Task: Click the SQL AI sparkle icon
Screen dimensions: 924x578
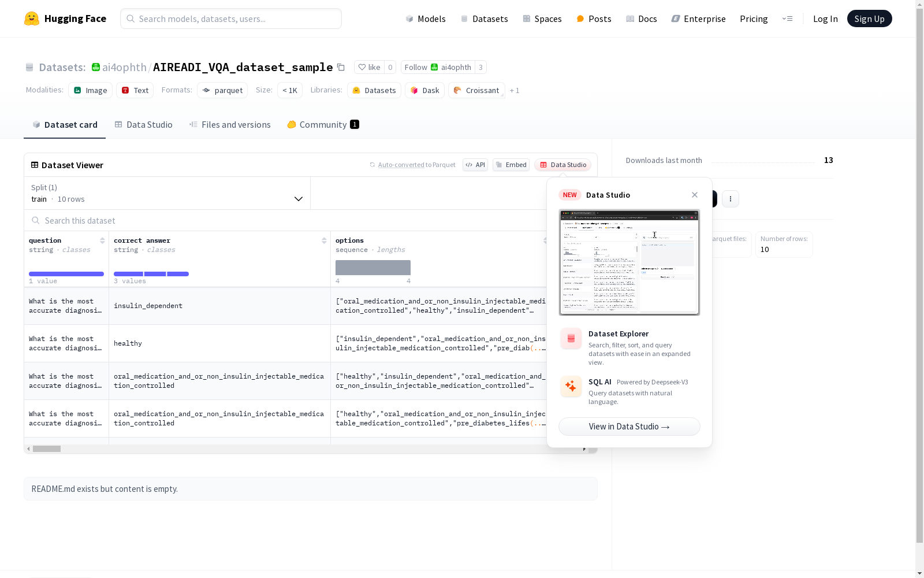Action: pyautogui.click(x=571, y=387)
